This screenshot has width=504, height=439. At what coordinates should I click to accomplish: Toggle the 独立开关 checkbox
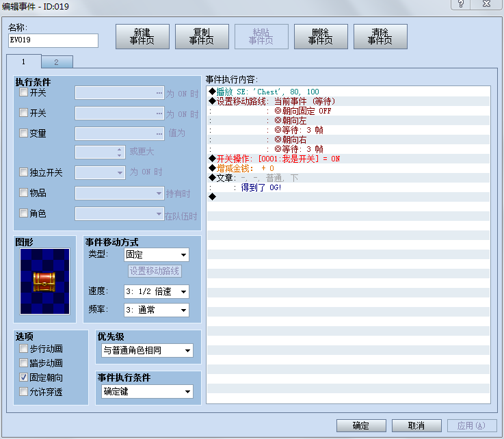click(23, 172)
